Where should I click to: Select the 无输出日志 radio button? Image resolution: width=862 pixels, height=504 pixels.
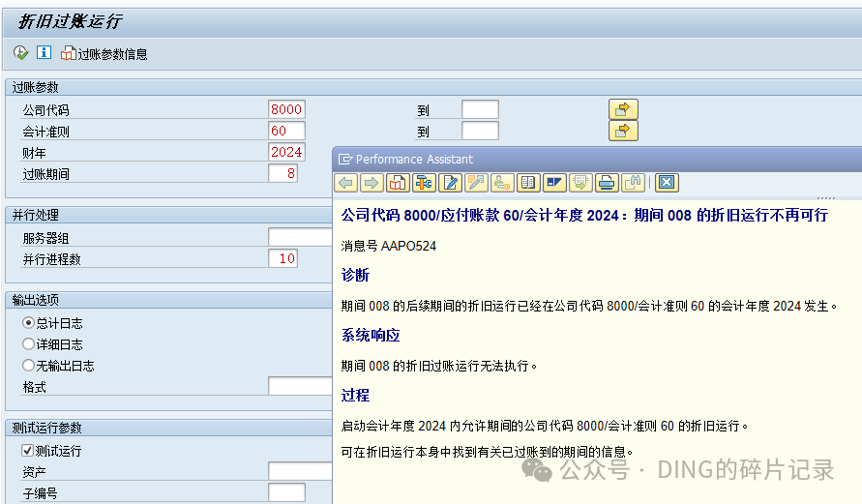point(29,366)
